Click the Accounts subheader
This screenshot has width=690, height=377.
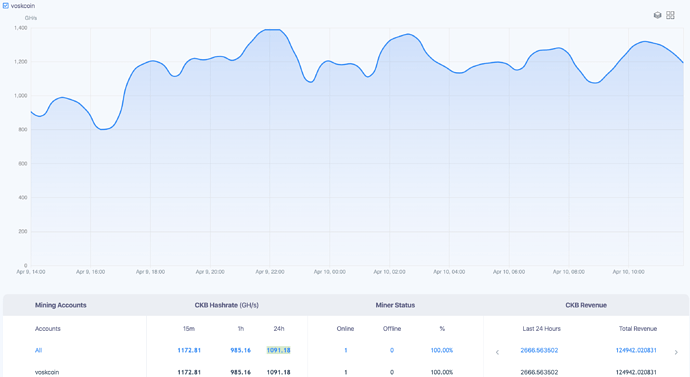coord(48,329)
